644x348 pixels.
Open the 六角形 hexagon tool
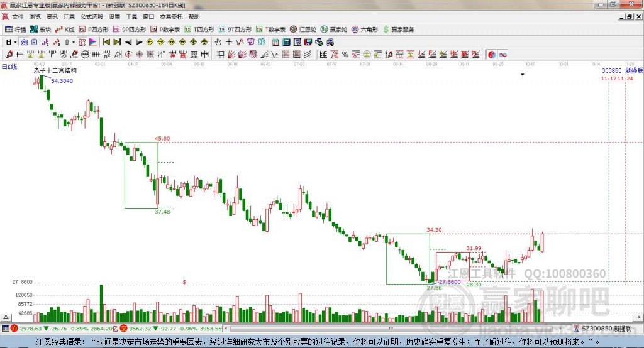point(365,30)
